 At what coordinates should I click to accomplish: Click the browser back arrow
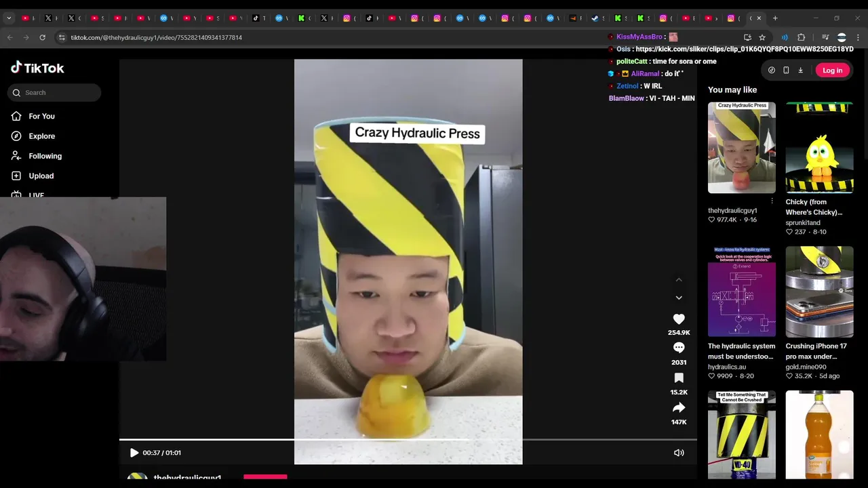tap(9, 37)
